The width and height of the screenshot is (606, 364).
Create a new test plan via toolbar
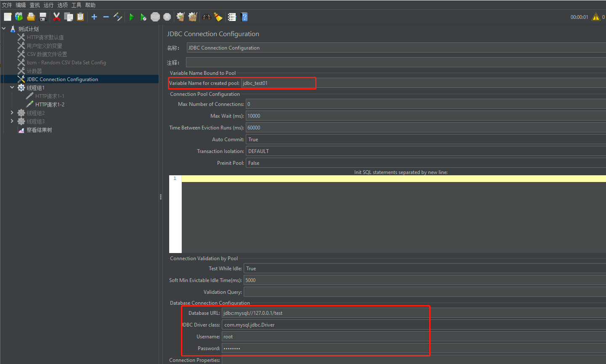point(8,17)
